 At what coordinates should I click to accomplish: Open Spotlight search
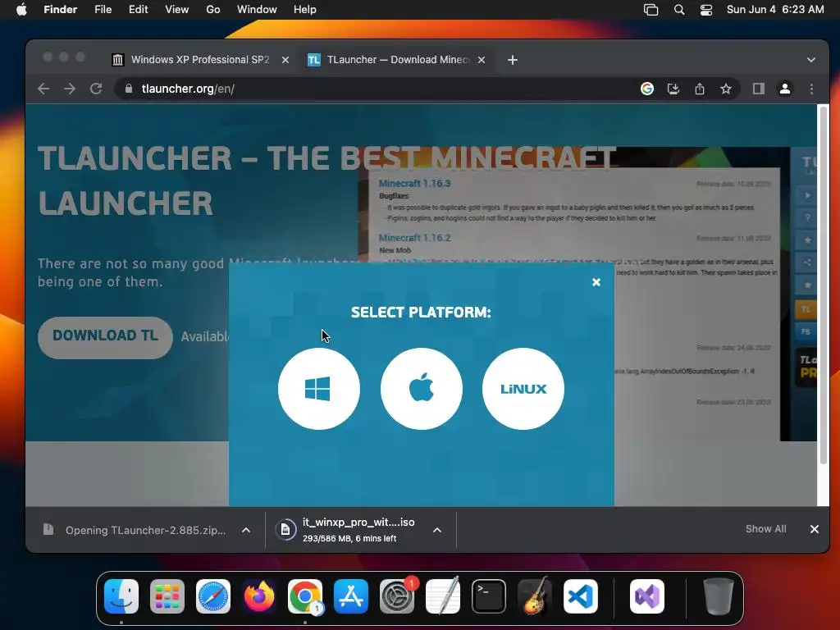pyautogui.click(x=679, y=10)
